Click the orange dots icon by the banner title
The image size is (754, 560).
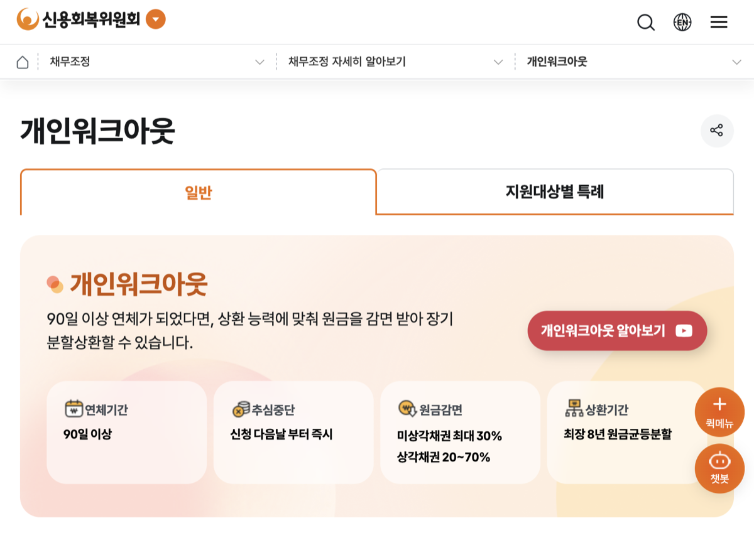[x=55, y=284]
